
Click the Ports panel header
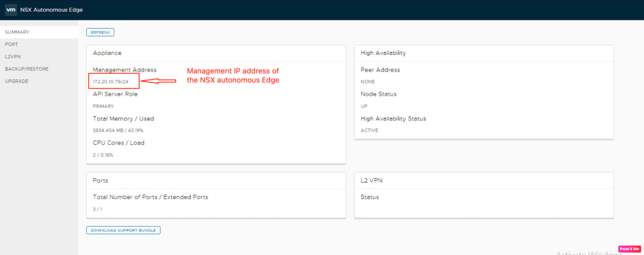coord(101,180)
